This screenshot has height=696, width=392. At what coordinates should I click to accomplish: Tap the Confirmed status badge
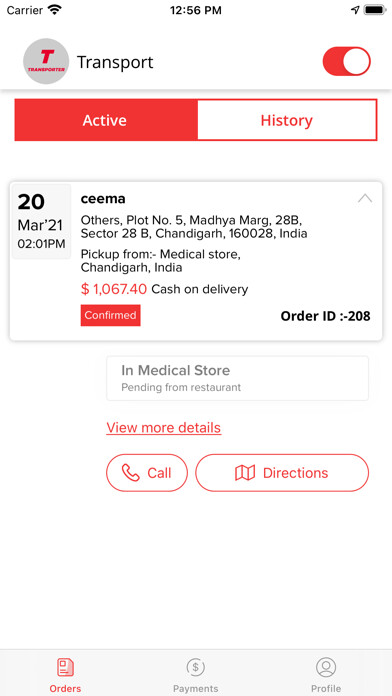pyautogui.click(x=111, y=315)
